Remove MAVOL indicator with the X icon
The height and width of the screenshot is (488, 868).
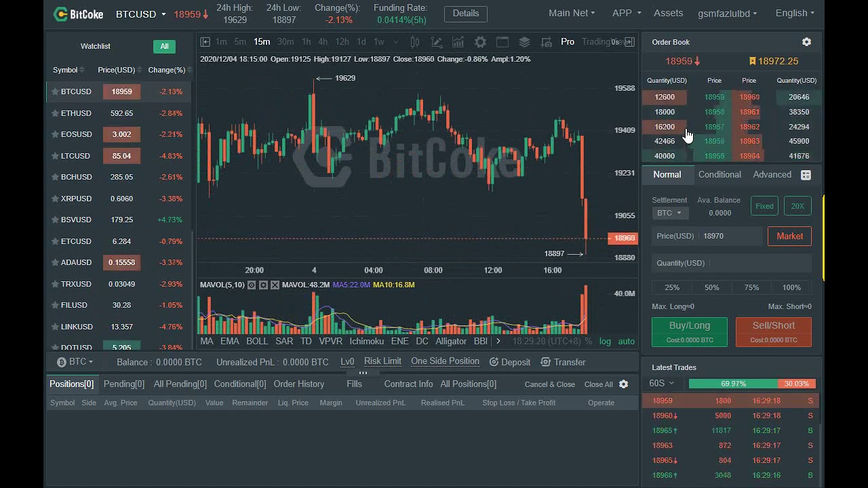coord(275,285)
